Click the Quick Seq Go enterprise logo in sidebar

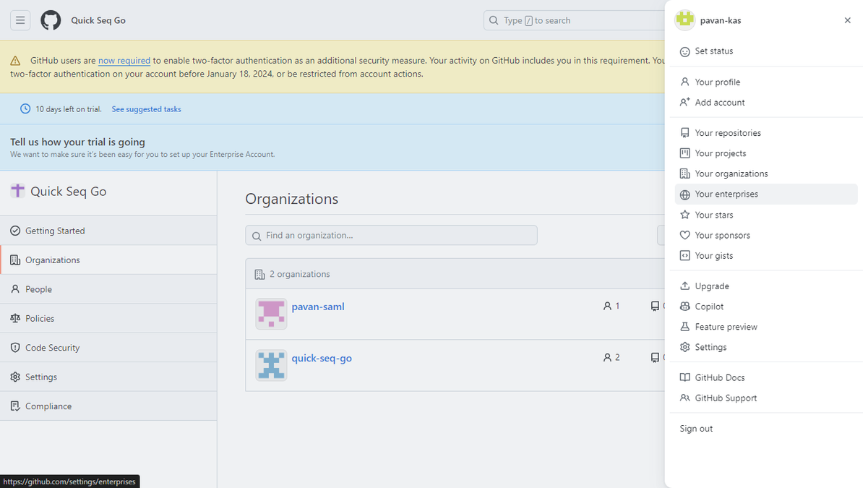[x=17, y=191]
